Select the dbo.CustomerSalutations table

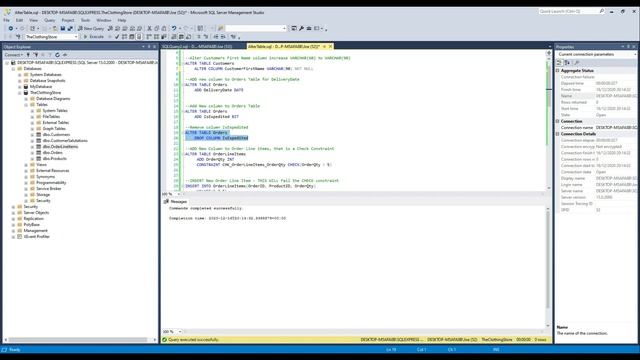pyautogui.click(x=65, y=140)
